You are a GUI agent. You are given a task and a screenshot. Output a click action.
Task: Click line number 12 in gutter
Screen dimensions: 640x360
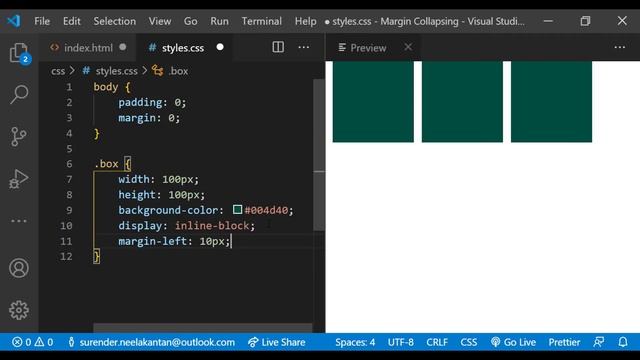pos(66,256)
